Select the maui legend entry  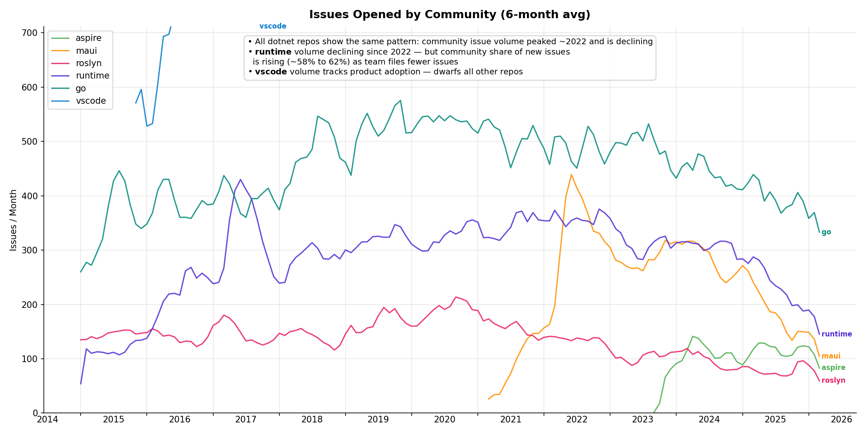click(87, 50)
